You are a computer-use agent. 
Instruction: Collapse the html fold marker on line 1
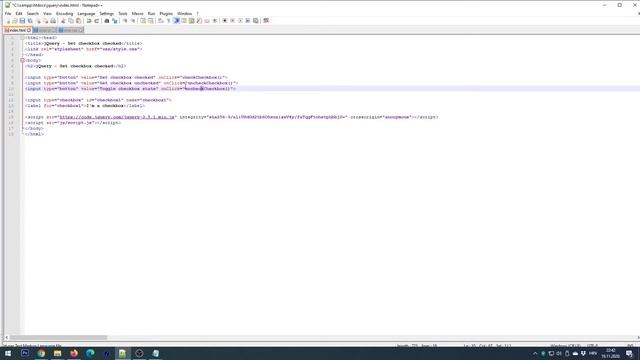22,38
